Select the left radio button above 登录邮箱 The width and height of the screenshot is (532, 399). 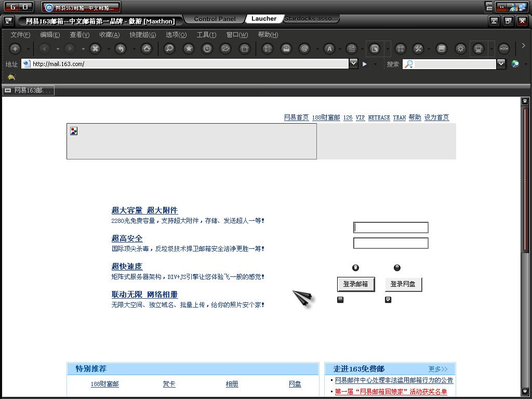click(x=355, y=268)
